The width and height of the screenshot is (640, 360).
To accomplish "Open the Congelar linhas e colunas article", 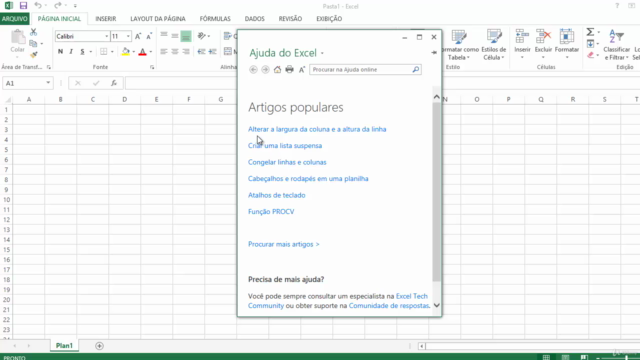I will [x=287, y=162].
